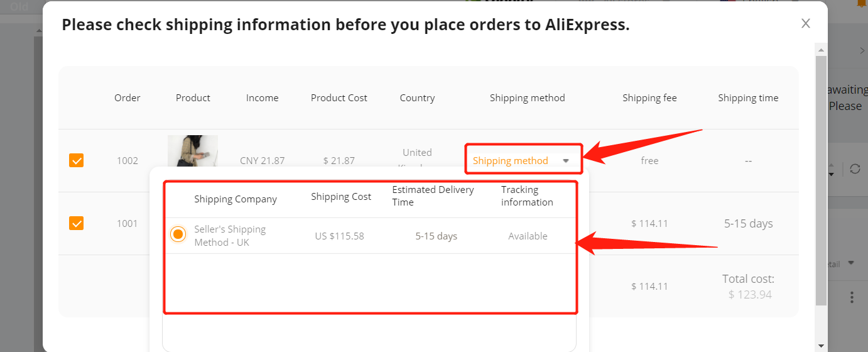Click the Shipping Cost column header
868x352 pixels.
341,197
